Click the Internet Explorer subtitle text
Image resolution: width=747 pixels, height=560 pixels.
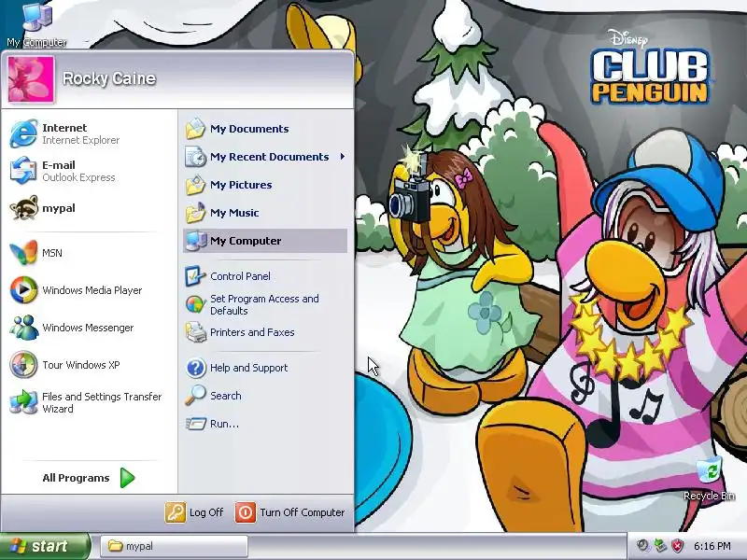[80, 140]
